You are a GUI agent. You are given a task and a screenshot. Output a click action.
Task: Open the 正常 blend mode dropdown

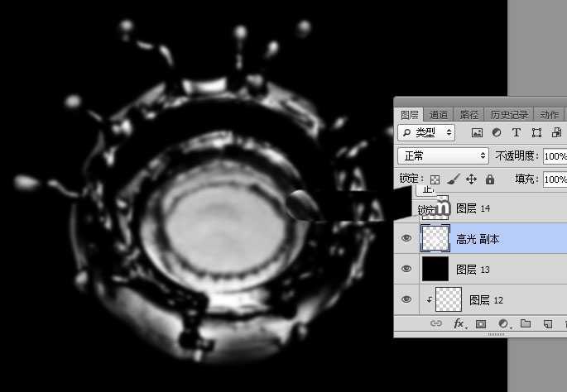click(x=444, y=155)
